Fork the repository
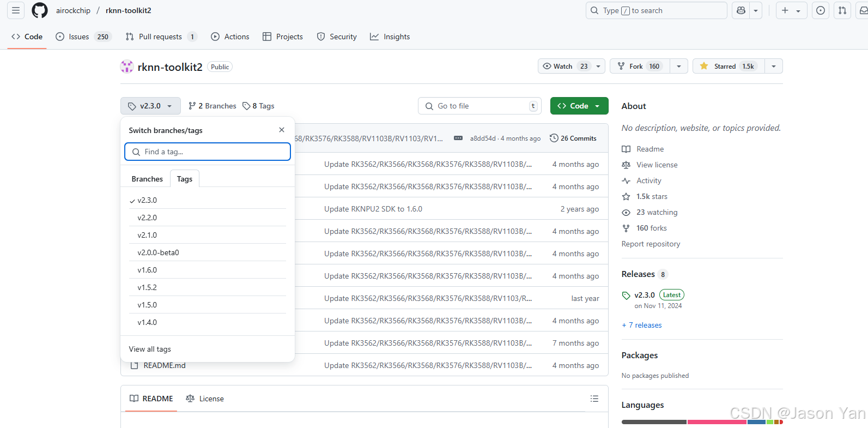Image resolution: width=868 pixels, height=428 pixels. (640, 66)
